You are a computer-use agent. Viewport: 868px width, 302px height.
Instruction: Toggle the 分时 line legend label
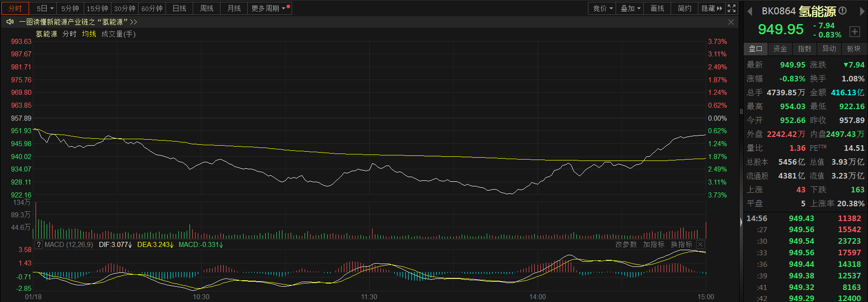pyautogui.click(x=69, y=34)
